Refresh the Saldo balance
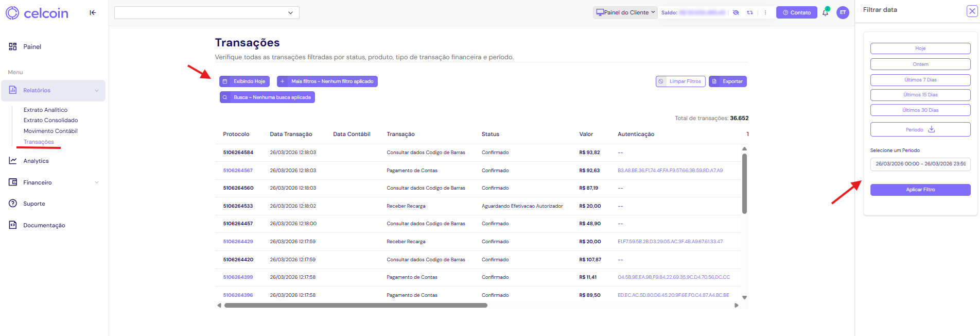 (750, 13)
